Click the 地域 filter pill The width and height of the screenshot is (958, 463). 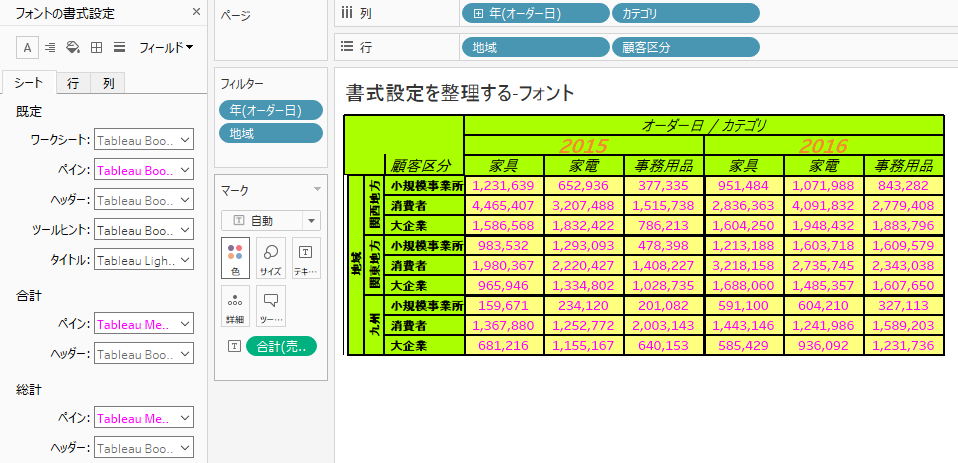tap(271, 133)
